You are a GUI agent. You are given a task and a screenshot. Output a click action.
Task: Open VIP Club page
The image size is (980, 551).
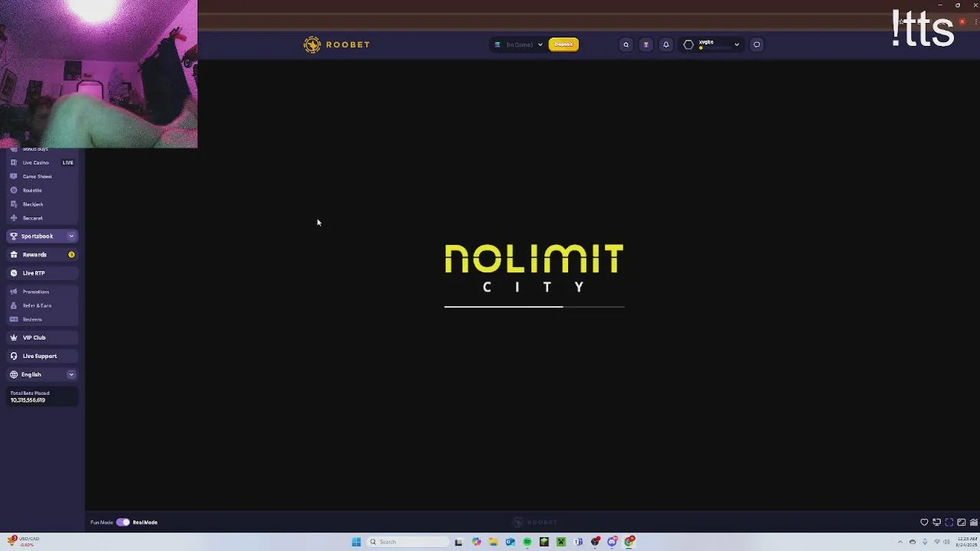tap(42, 337)
